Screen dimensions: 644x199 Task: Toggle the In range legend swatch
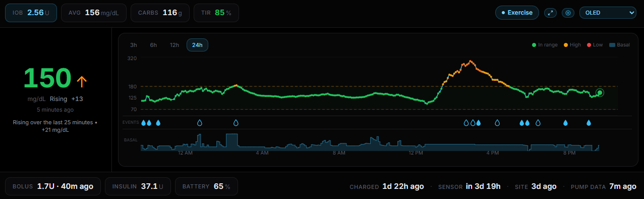tap(534, 45)
